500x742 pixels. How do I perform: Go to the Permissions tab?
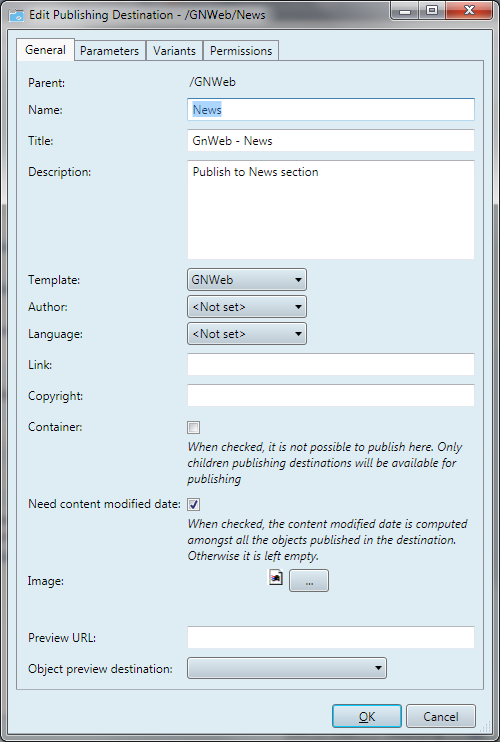(241, 51)
